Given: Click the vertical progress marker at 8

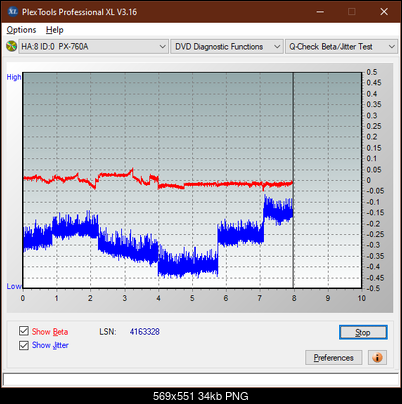Looking at the screenshot, I should click(x=293, y=180).
